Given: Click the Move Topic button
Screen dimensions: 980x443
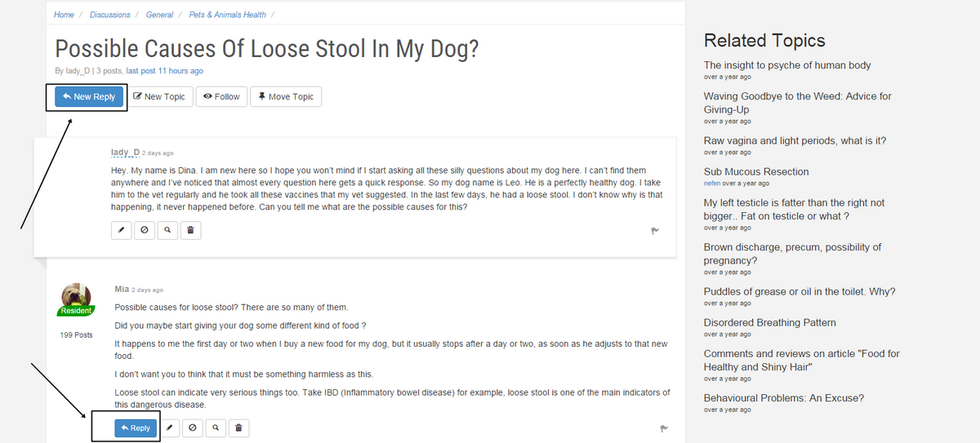Looking at the screenshot, I should tap(286, 96).
